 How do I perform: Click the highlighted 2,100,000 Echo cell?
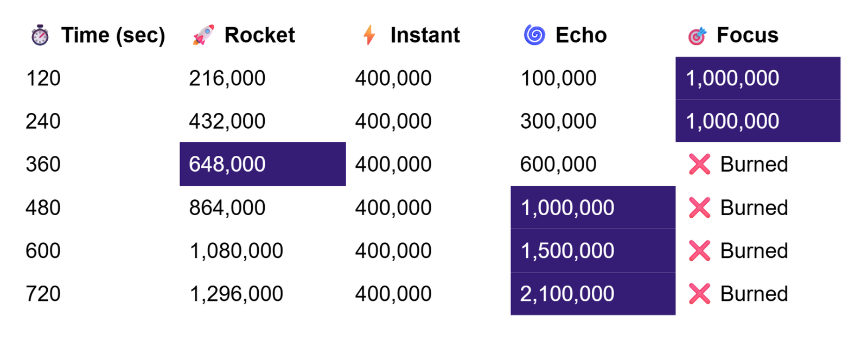pos(593,294)
